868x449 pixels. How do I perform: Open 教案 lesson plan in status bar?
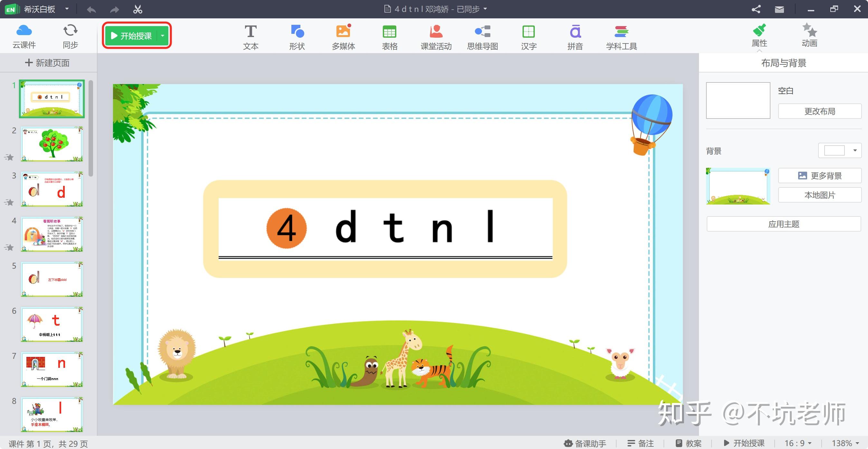pos(689,443)
